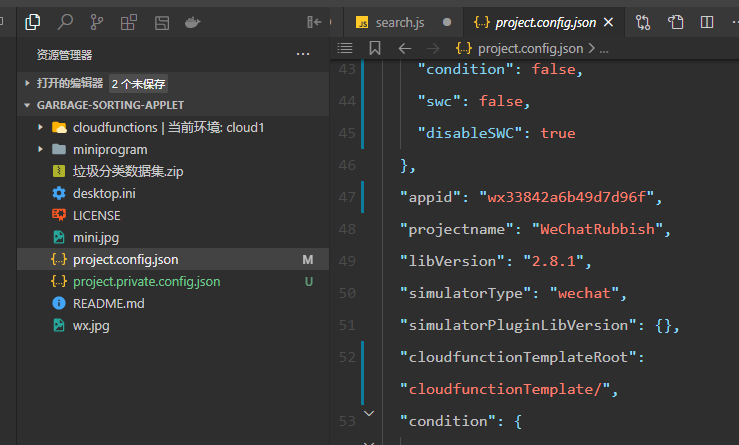
Task: Fold the condition block at line 53
Action: point(369,413)
